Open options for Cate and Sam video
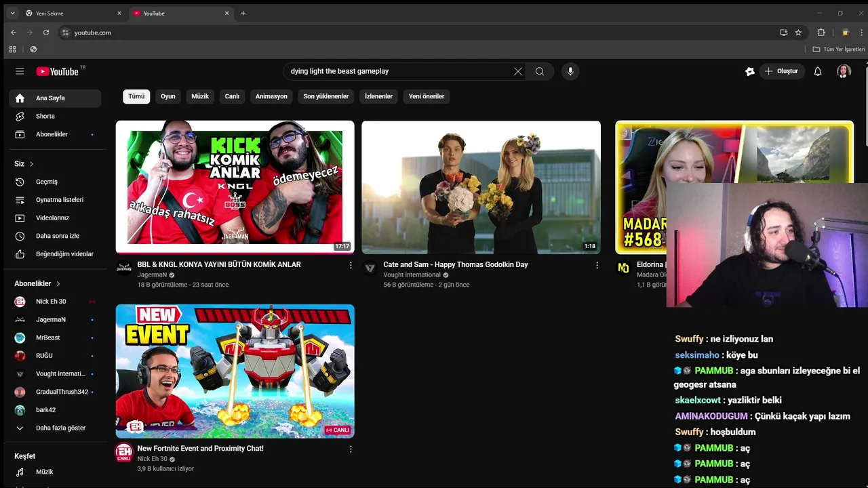The height and width of the screenshot is (488, 868). pyautogui.click(x=597, y=265)
